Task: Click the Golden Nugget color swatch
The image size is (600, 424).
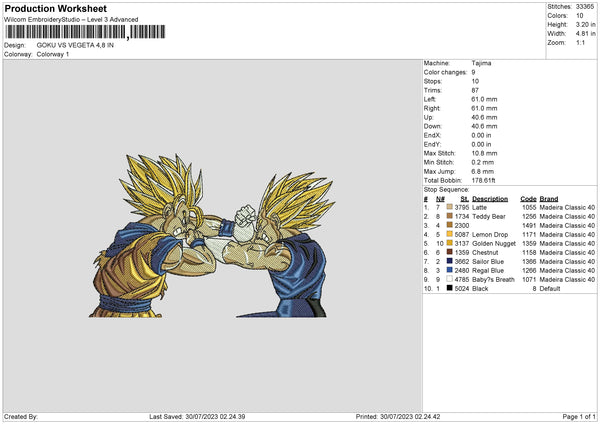Action: click(449, 243)
